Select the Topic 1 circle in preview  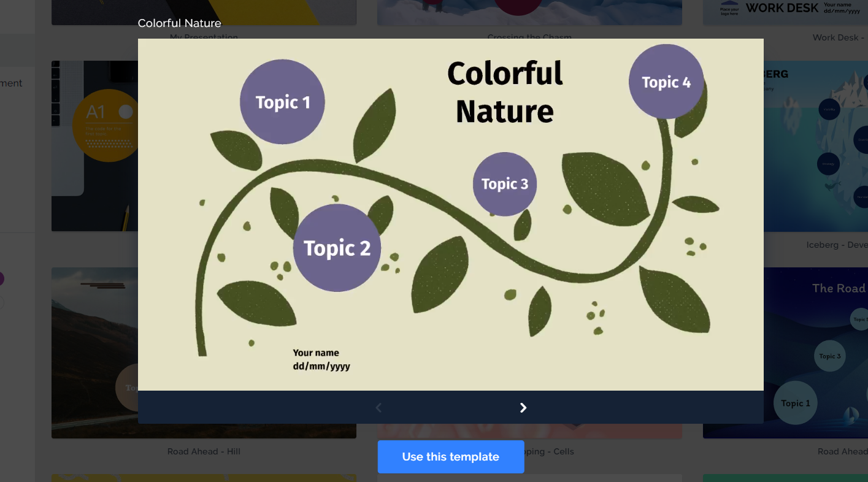(x=282, y=102)
